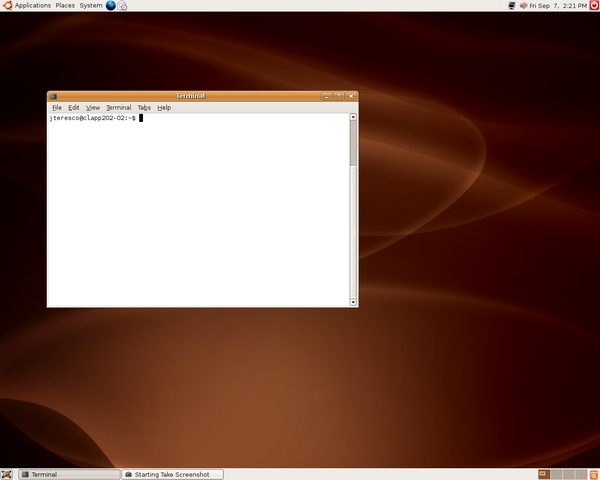Open the Help menu
Image resolution: width=600 pixels, height=480 pixels.
(x=164, y=108)
